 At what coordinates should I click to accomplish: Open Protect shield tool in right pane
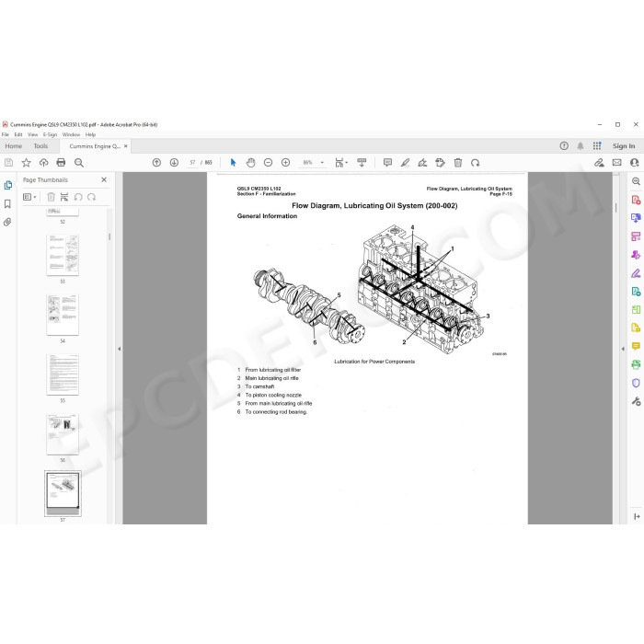(636, 384)
